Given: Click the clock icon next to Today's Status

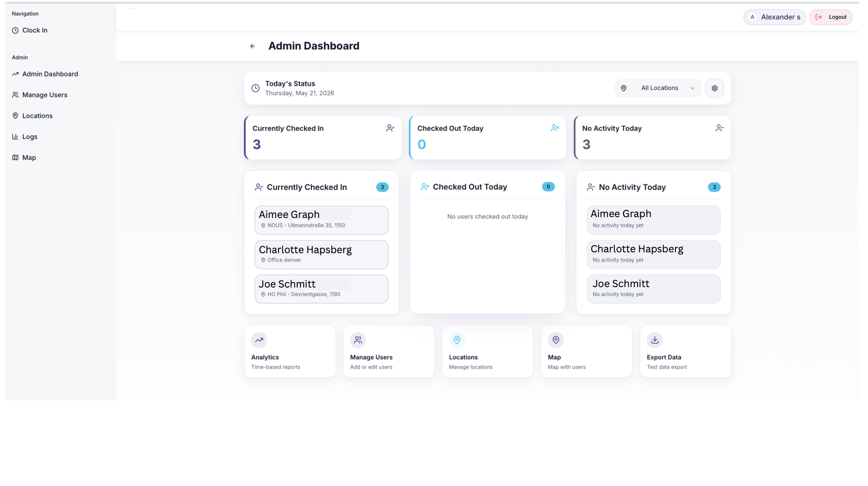Looking at the screenshot, I should tap(255, 88).
